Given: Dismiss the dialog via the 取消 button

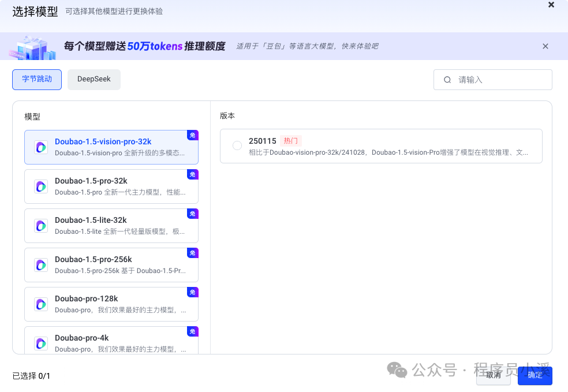Looking at the screenshot, I should pos(493,375).
